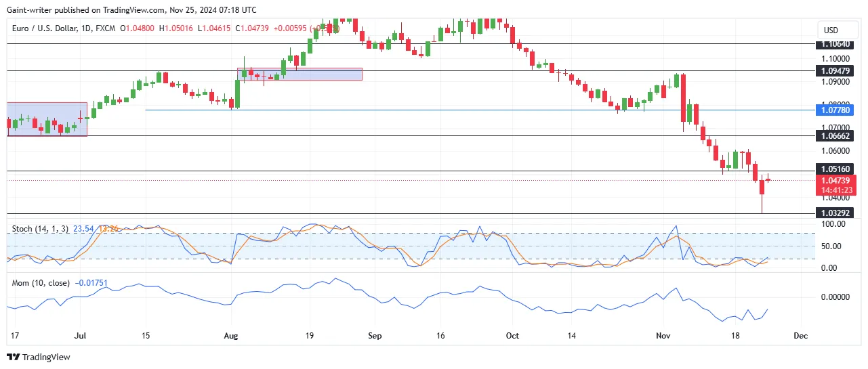The height and width of the screenshot is (369, 868).
Task: Click the 1.09479 price level label
Action: point(836,70)
